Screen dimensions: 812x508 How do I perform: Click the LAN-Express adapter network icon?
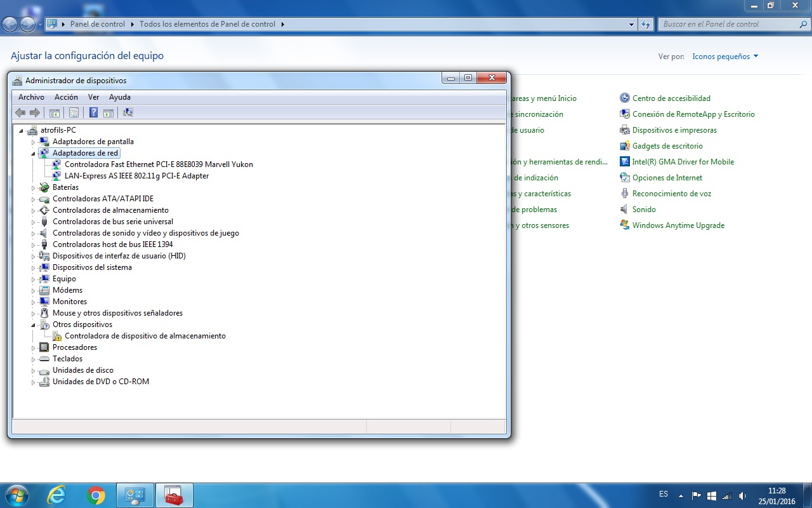coord(56,176)
